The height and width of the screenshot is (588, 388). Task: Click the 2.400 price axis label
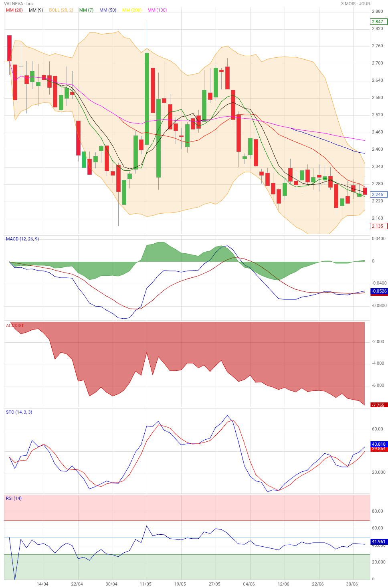(x=378, y=150)
